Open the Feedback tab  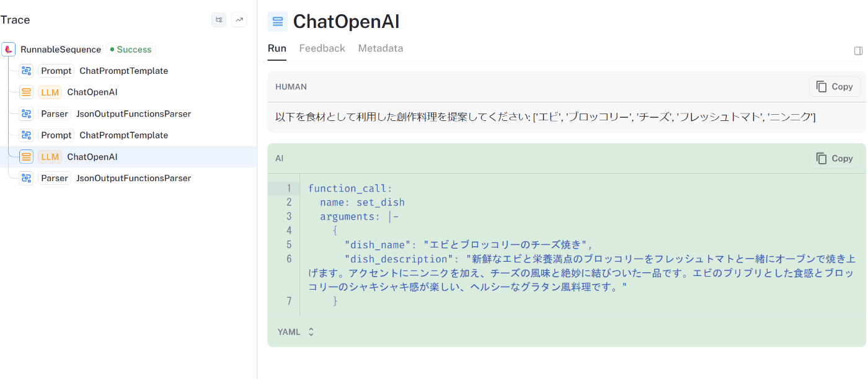[x=322, y=48]
